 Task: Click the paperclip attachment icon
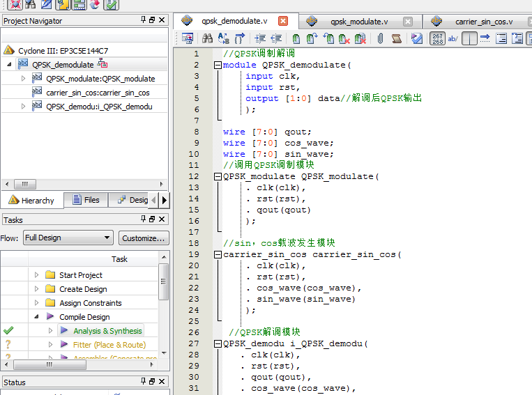tap(380, 39)
